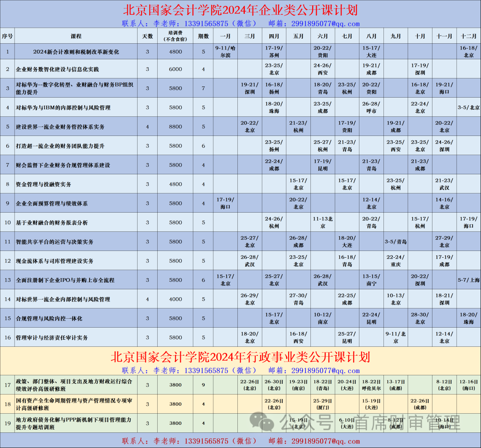Viewport: 481px width, 448px height.
Task: Click the cell 3-5/北京
Action: [469, 107]
